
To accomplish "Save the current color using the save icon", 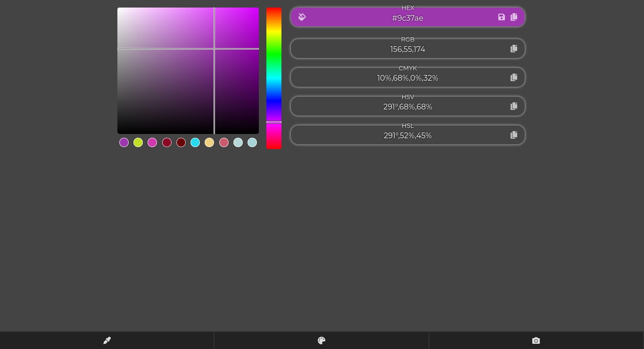I will point(501,17).
